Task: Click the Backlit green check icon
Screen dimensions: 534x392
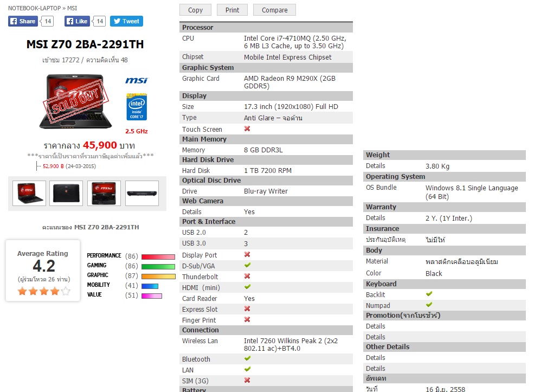Action: click(x=429, y=293)
